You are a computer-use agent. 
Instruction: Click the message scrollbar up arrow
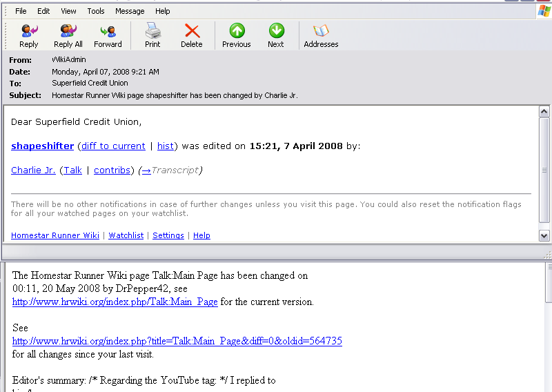[x=544, y=112]
